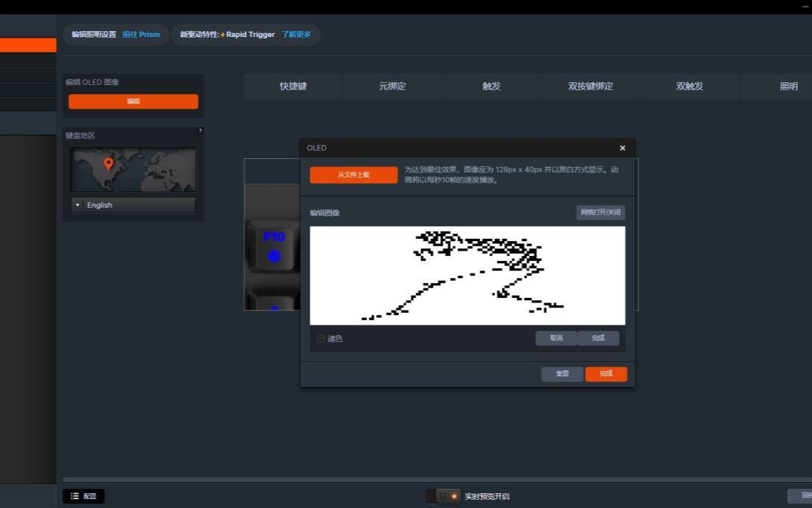Image resolution: width=812 pixels, height=508 pixels.
Task: Open the 触发 tab
Action: click(491, 87)
